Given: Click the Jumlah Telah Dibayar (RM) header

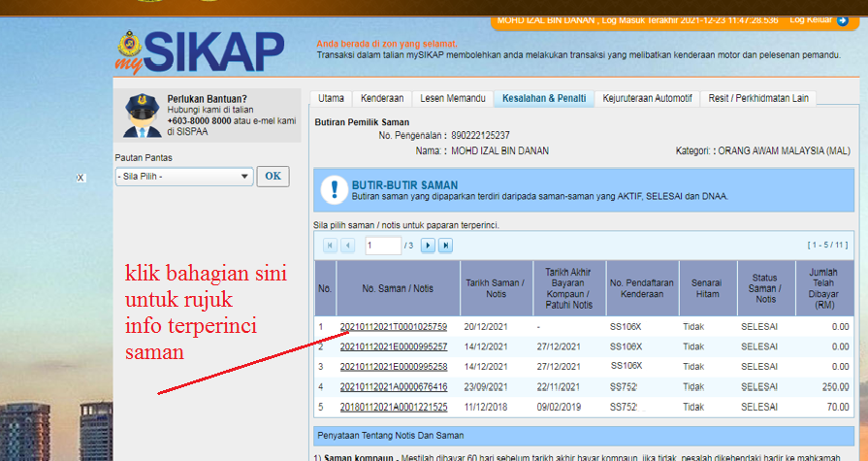Looking at the screenshot, I should [824, 288].
